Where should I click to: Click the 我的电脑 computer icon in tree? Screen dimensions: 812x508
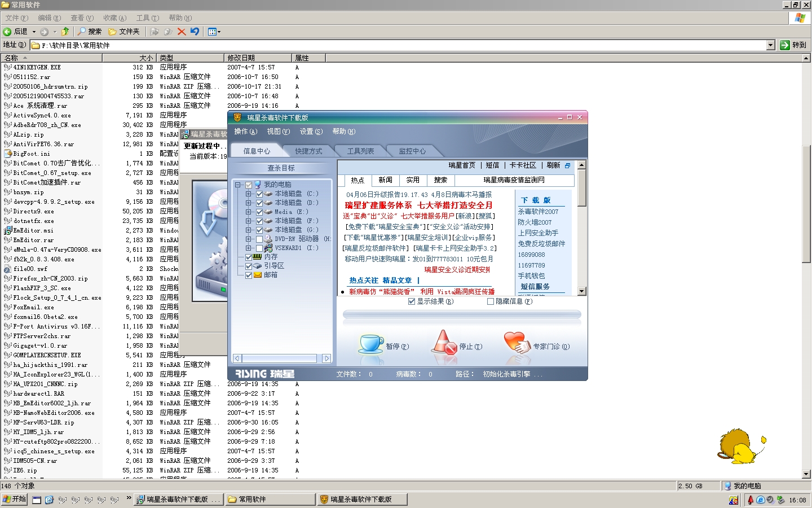[x=258, y=185]
